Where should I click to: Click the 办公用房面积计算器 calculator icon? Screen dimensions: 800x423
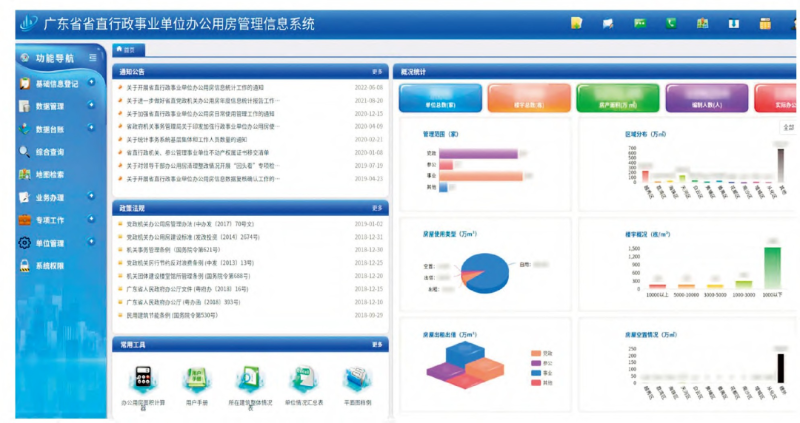[141, 379]
